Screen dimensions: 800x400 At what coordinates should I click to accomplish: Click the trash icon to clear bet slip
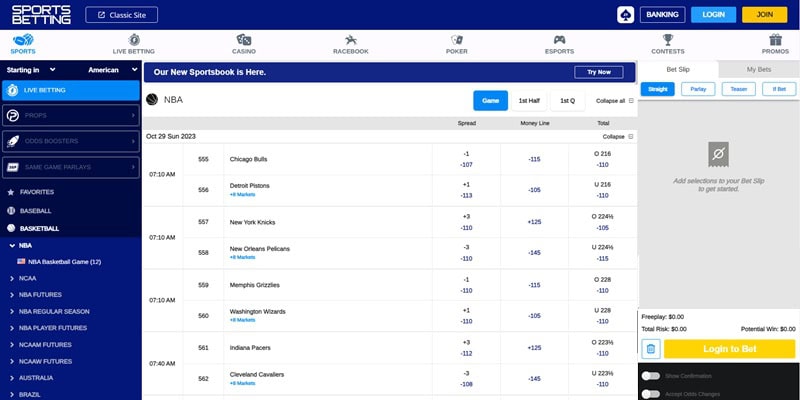651,349
